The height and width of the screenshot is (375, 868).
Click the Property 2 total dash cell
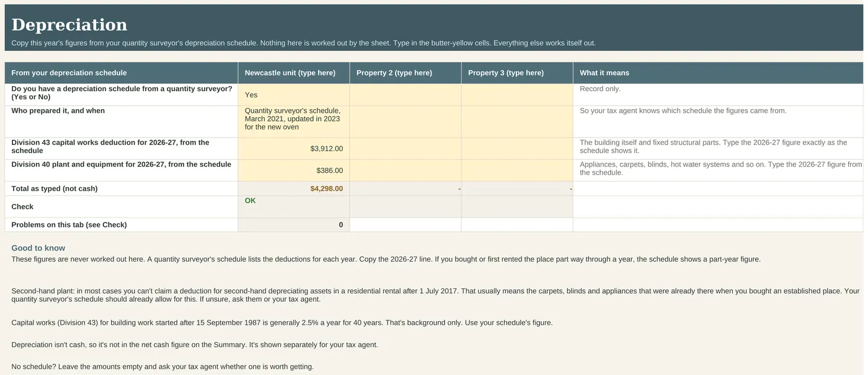[405, 188]
